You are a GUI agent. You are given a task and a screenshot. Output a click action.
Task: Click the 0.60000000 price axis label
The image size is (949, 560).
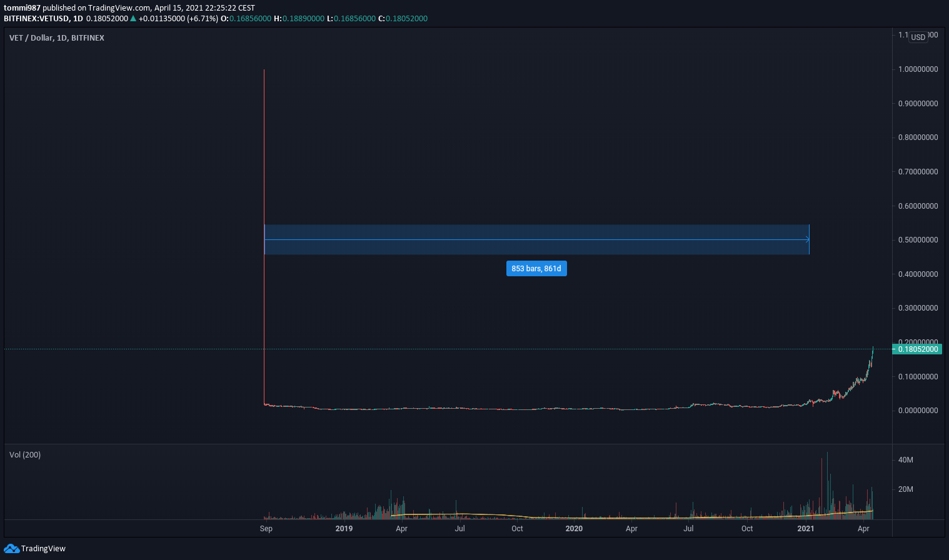pyautogui.click(x=918, y=206)
